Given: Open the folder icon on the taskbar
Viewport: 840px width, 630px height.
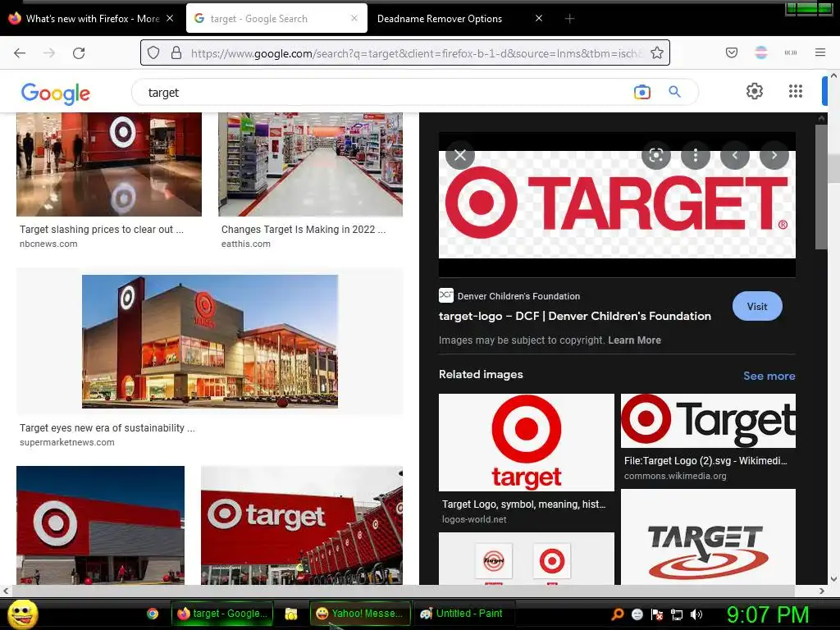Looking at the screenshot, I should [x=291, y=614].
